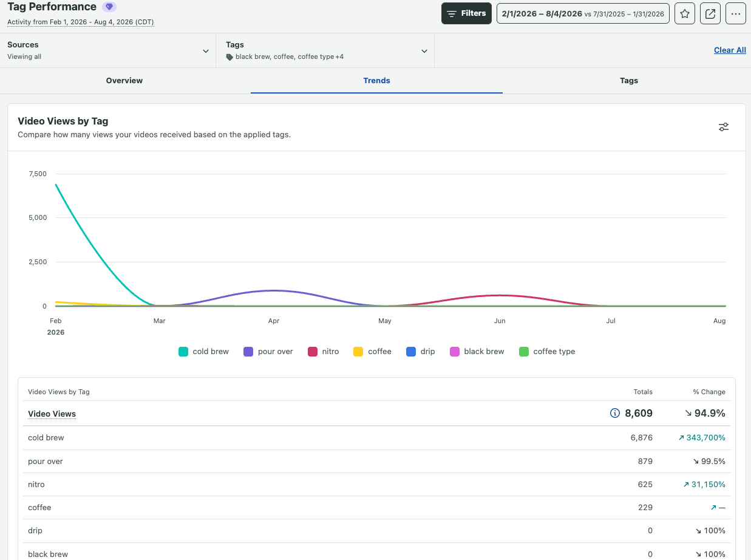Switch to the Tags tab
The height and width of the screenshot is (560, 751).
click(x=629, y=80)
